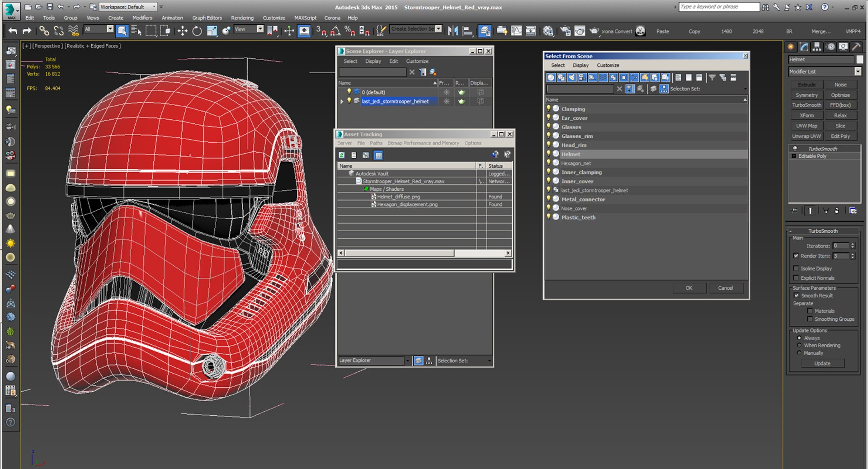Screen dimensions: 868x469
Task: Open the Modifiers menu
Action: point(142,18)
